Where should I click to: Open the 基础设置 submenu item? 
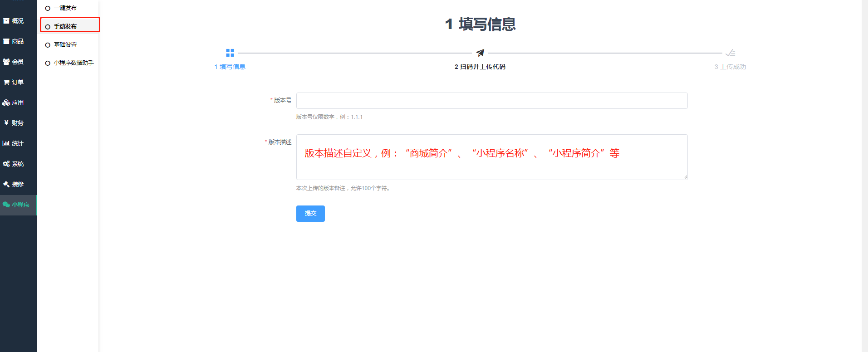coord(65,44)
